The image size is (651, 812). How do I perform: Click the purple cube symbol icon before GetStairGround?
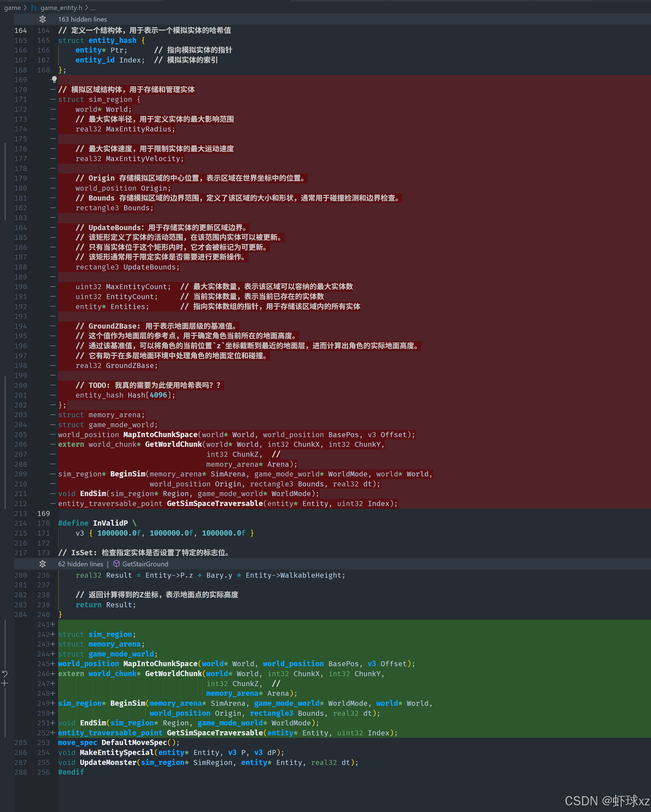(117, 564)
